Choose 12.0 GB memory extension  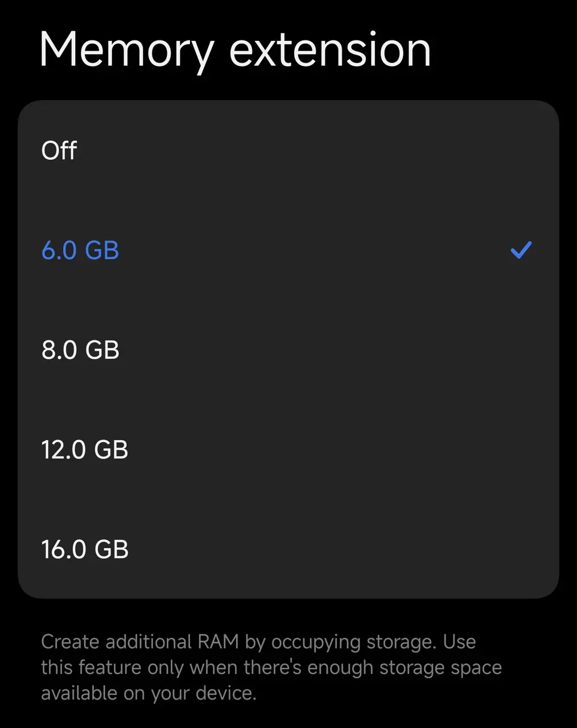coord(85,449)
